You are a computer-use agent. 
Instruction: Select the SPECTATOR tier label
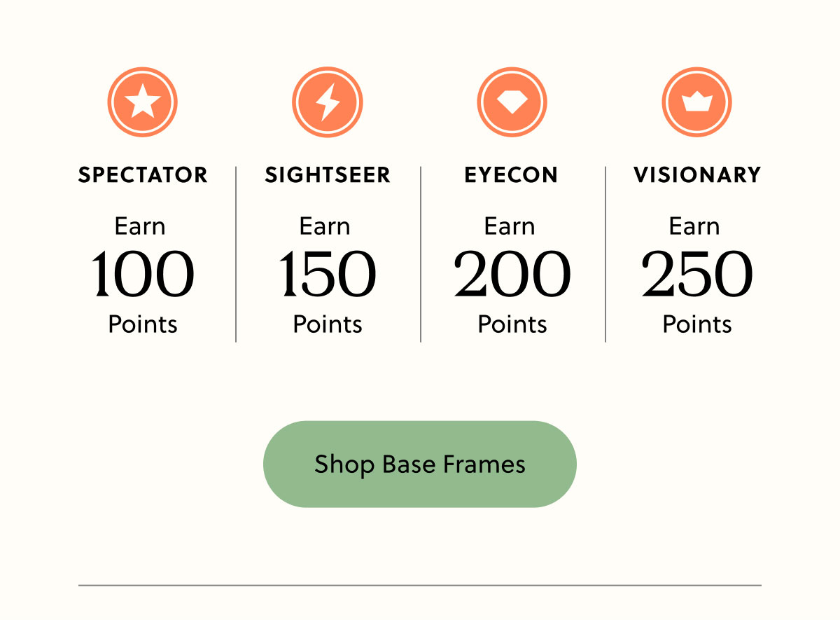coord(142,175)
